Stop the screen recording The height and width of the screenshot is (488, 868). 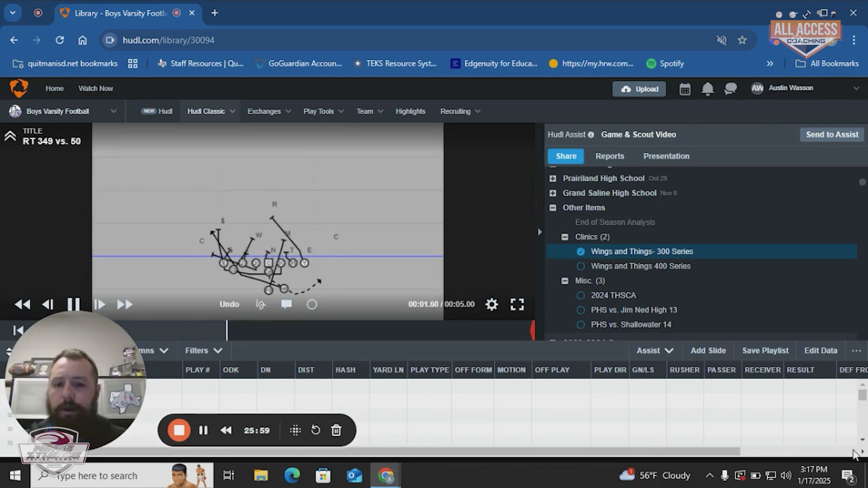(179, 430)
